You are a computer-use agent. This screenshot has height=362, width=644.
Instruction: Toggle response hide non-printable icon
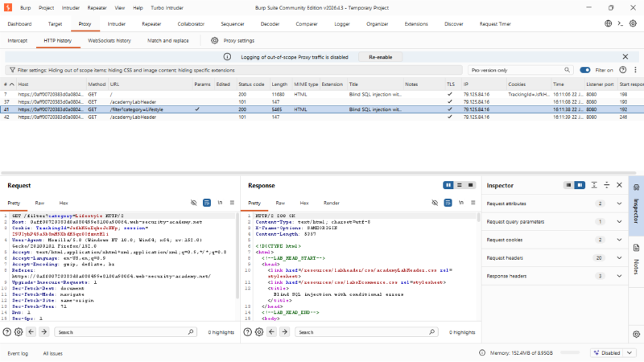coord(435,203)
